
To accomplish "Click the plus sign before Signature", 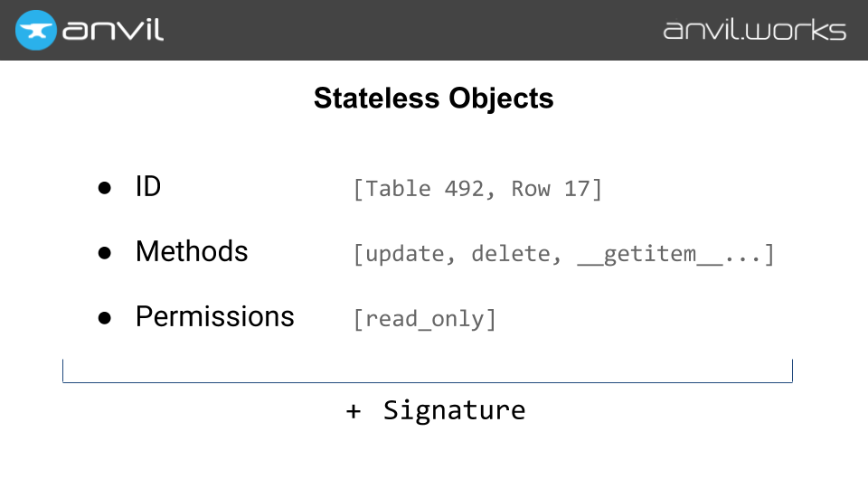I will point(353,410).
